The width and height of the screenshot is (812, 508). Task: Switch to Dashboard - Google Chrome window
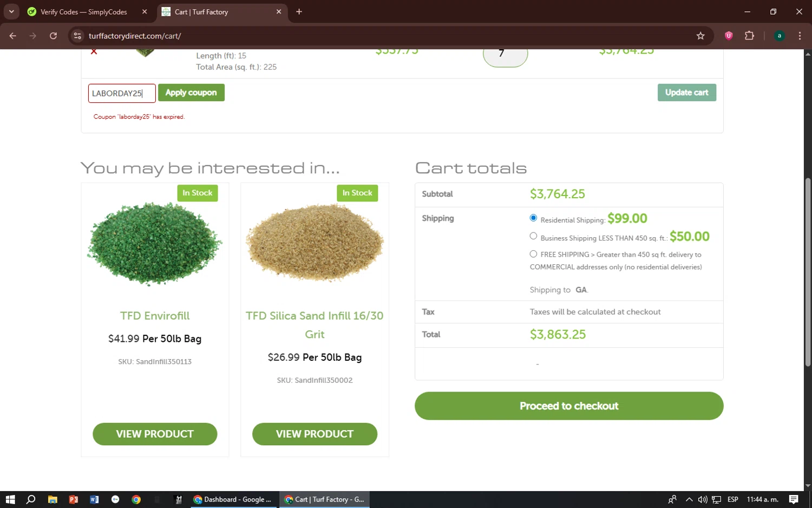tap(233, 499)
